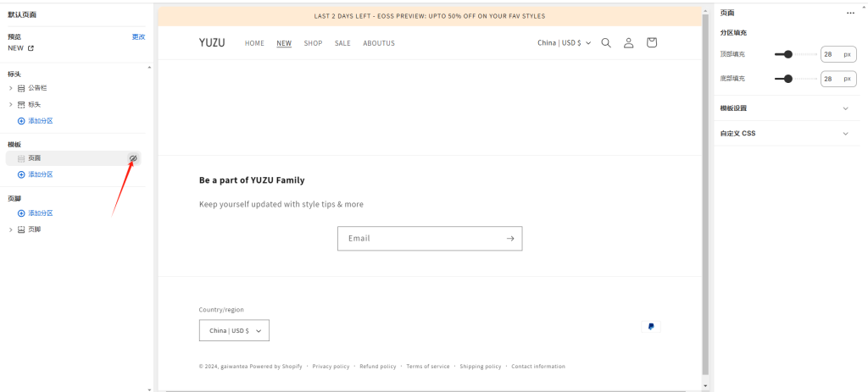This screenshot has height=392, width=868.
Task: Expand the 页脚 section in the tree
Action: click(10, 229)
